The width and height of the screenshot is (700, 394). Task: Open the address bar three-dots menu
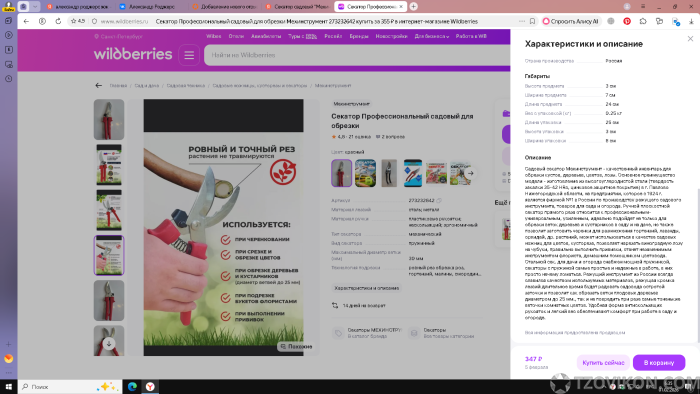pos(522,21)
